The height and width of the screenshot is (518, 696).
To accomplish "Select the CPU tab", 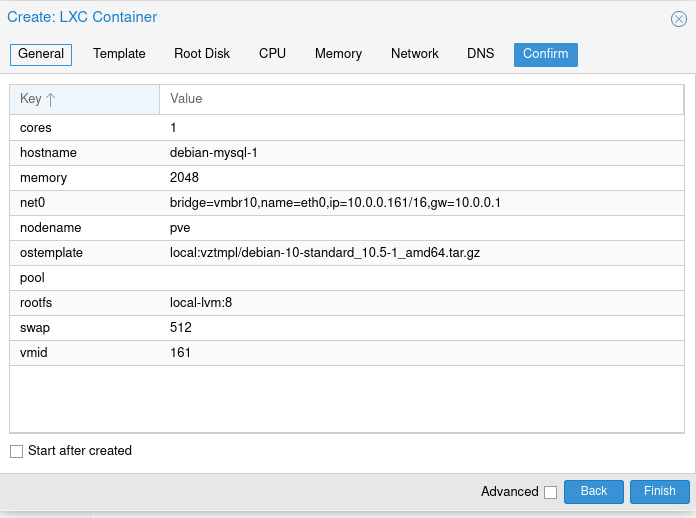I will 272,54.
